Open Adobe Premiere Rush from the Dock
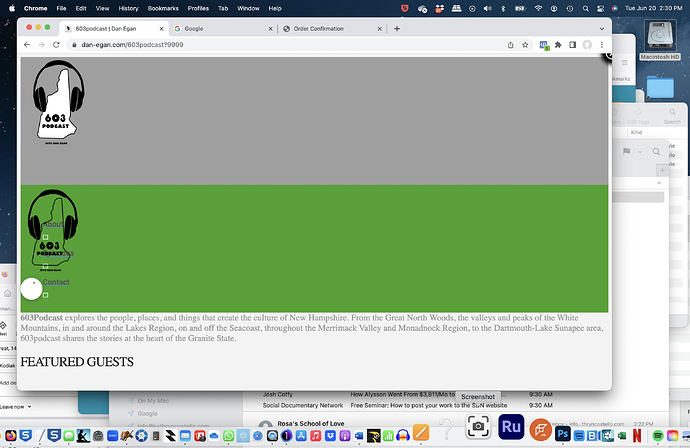Viewport: 690px width, 448px height. coord(512,427)
